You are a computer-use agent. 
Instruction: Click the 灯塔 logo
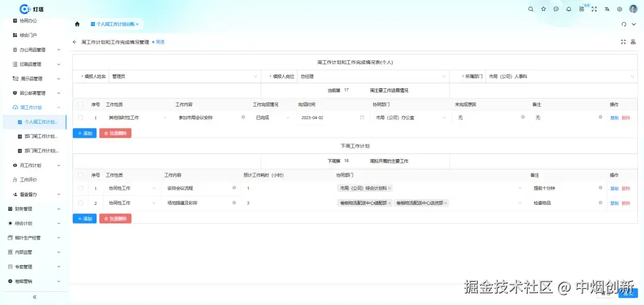32,8
